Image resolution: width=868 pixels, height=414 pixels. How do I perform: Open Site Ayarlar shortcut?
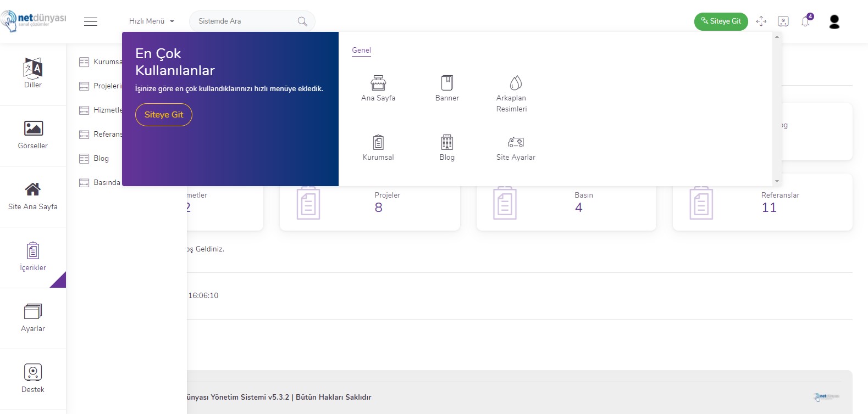516,148
